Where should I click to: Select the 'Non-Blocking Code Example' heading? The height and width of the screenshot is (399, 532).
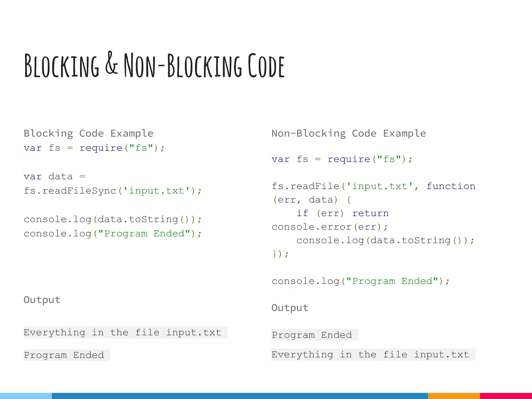click(x=349, y=134)
